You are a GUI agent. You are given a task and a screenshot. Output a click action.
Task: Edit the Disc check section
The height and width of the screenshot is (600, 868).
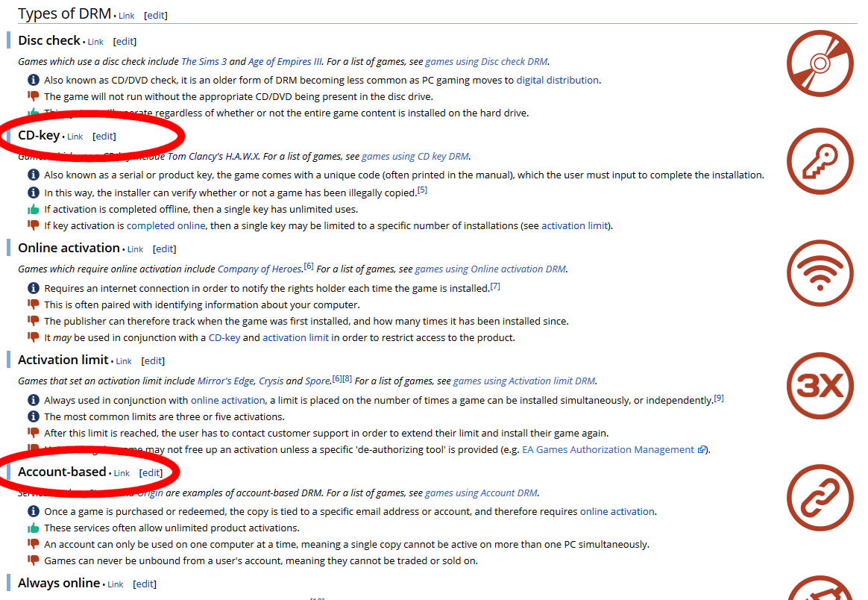tap(125, 42)
